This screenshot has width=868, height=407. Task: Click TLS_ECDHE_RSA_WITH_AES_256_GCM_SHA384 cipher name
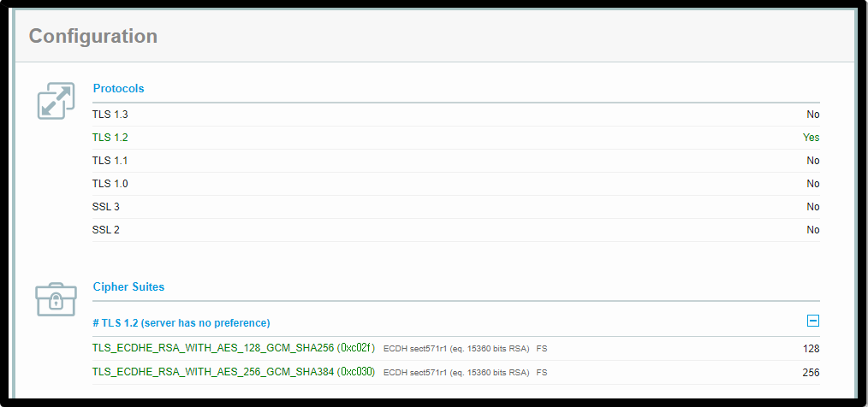[x=213, y=372]
